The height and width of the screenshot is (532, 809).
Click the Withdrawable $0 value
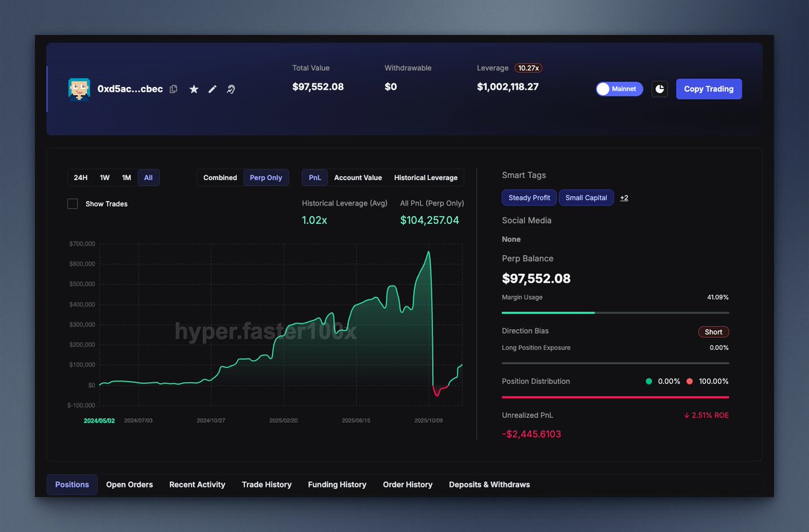coord(390,87)
